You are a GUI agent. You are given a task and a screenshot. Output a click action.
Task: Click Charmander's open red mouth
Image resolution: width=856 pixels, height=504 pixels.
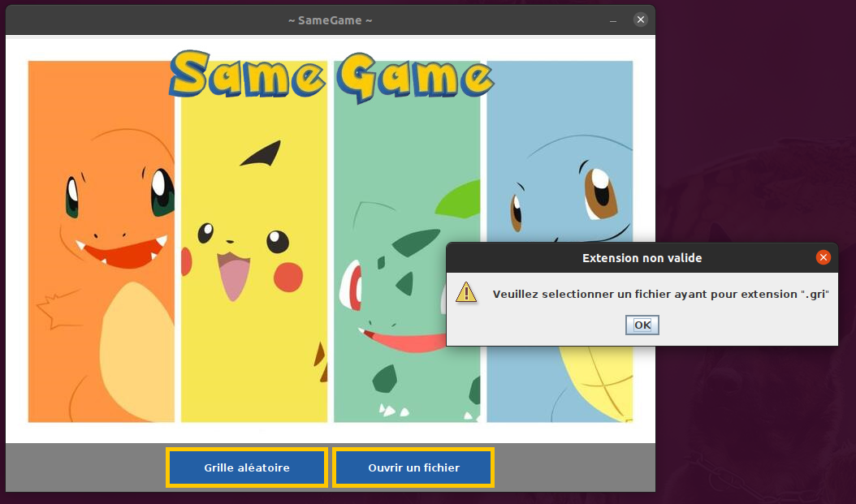[x=122, y=252]
